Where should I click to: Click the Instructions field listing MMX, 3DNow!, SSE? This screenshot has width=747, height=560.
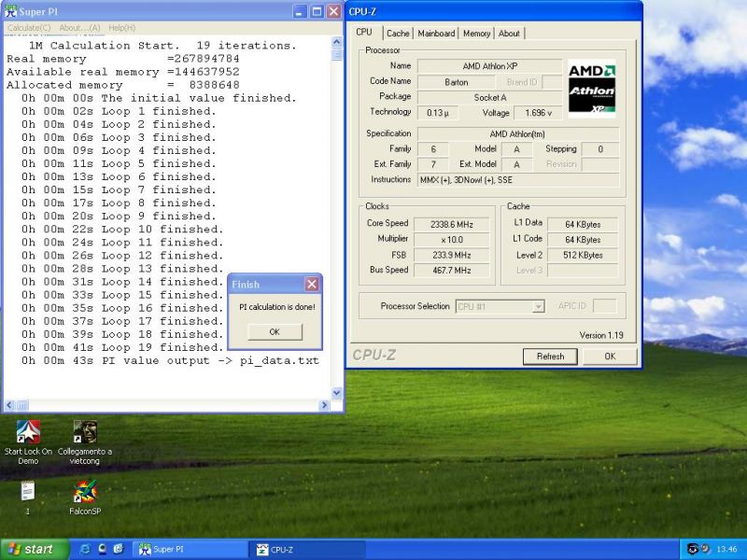click(518, 180)
